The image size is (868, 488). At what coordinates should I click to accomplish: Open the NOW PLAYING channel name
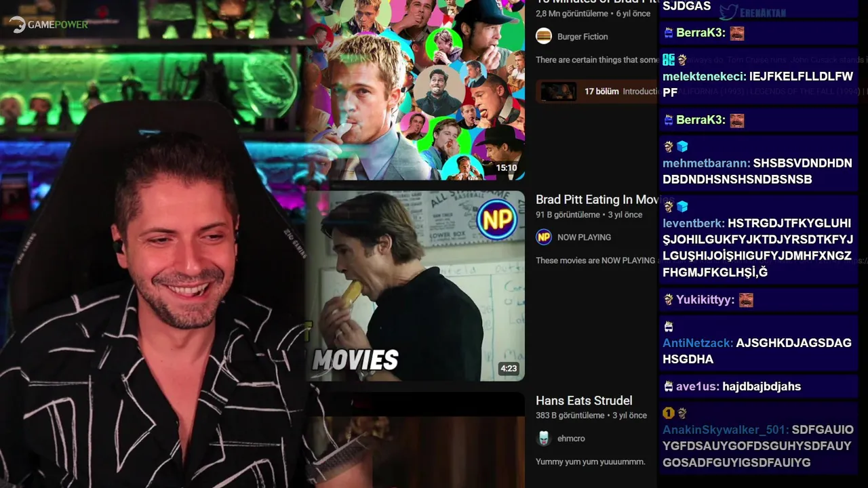click(x=584, y=237)
